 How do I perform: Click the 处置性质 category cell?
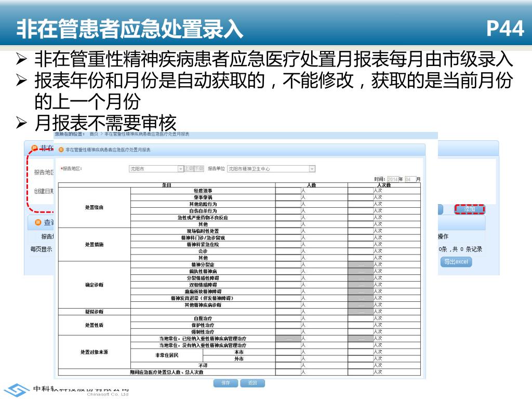click(x=95, y=325)
